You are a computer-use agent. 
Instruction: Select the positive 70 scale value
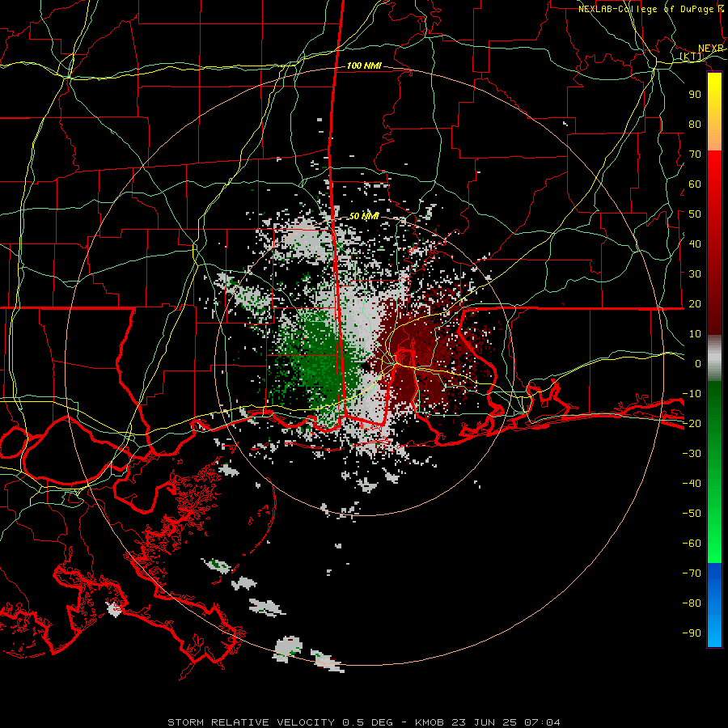pos(695,154)
